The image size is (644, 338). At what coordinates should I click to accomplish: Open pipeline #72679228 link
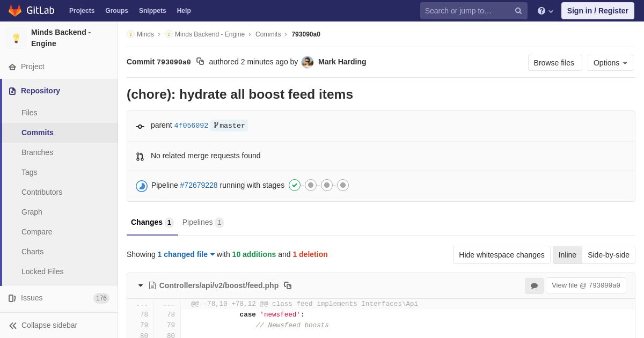199,185
